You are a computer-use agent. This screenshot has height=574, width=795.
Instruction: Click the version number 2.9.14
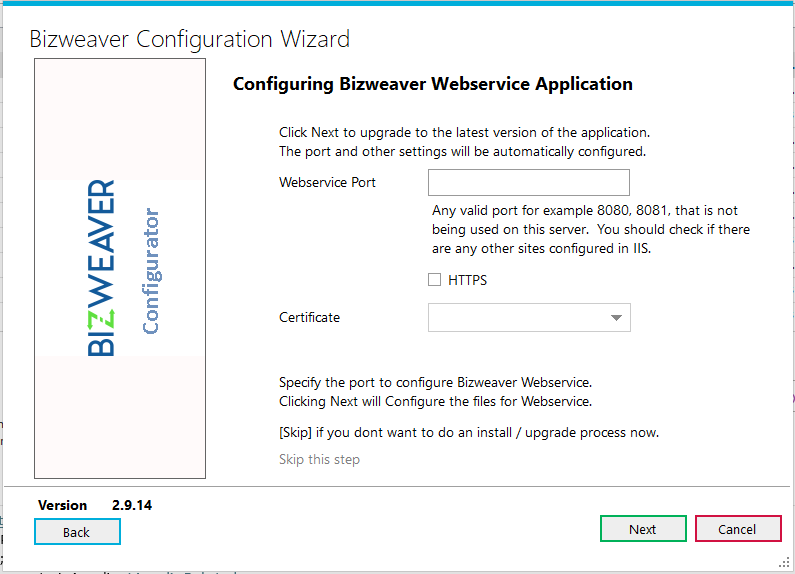132,505
